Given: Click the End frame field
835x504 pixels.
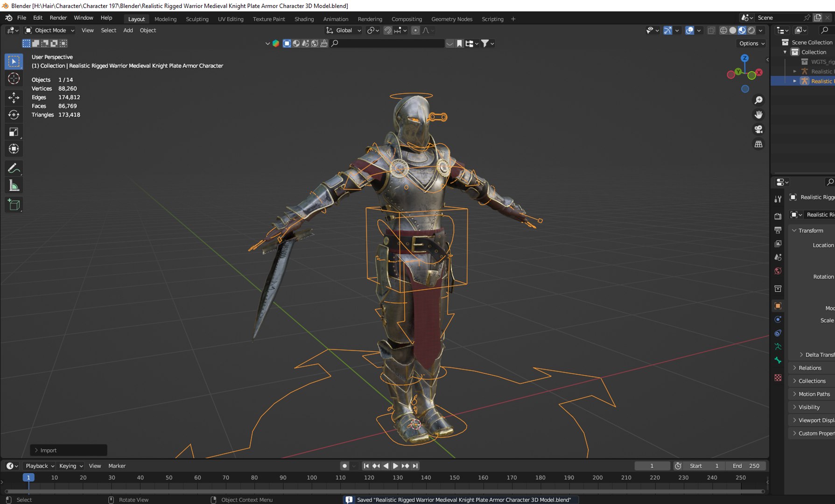Looking at the screenshot, I should coord(746,466).
